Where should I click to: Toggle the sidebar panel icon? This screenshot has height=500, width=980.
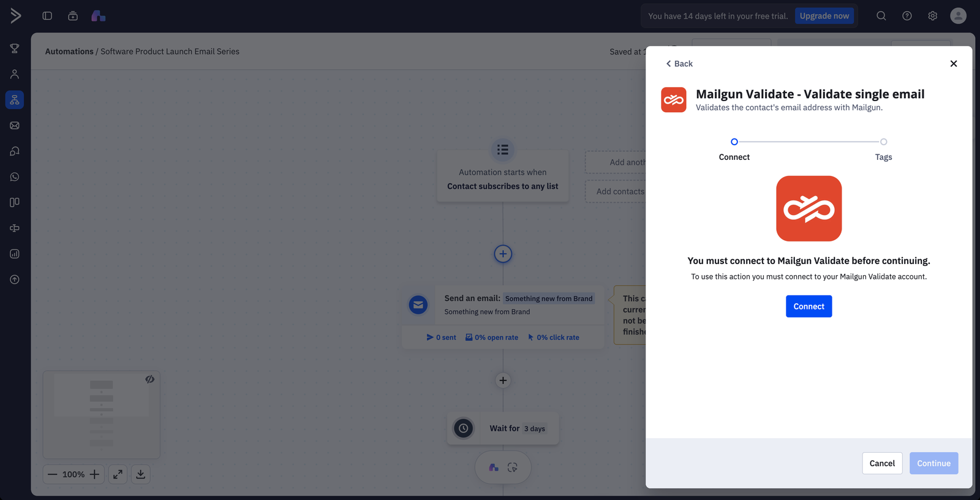point(47,16)
